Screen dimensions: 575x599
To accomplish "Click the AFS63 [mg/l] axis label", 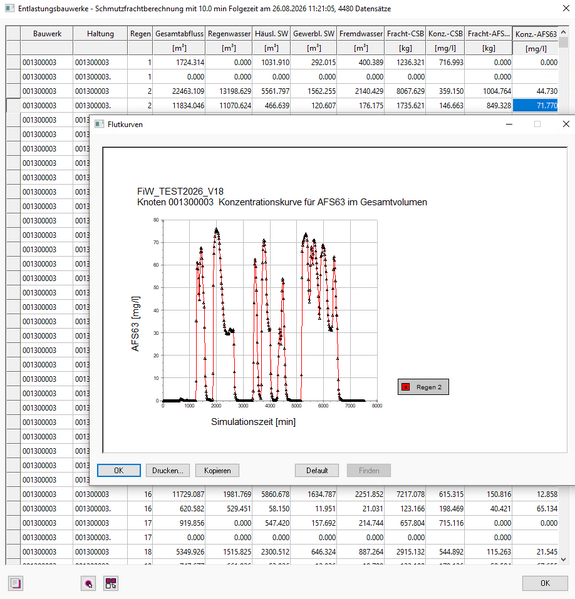I will [x=136, y=323].
